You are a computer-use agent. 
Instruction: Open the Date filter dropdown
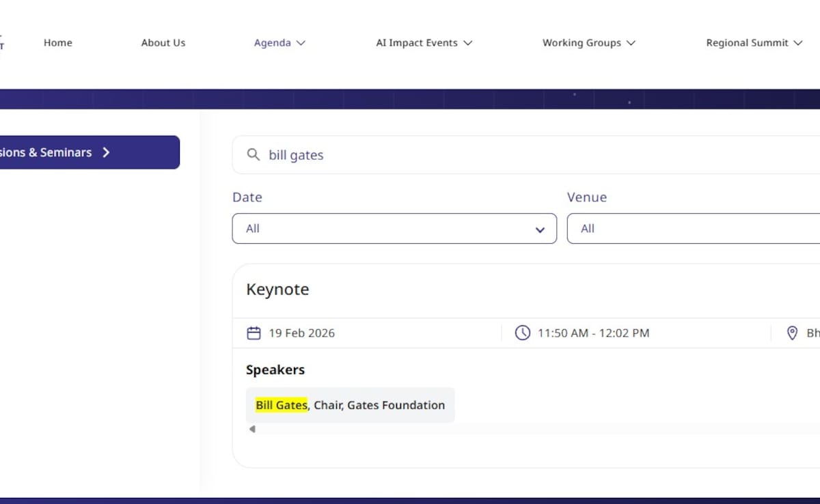click(394, 229)
